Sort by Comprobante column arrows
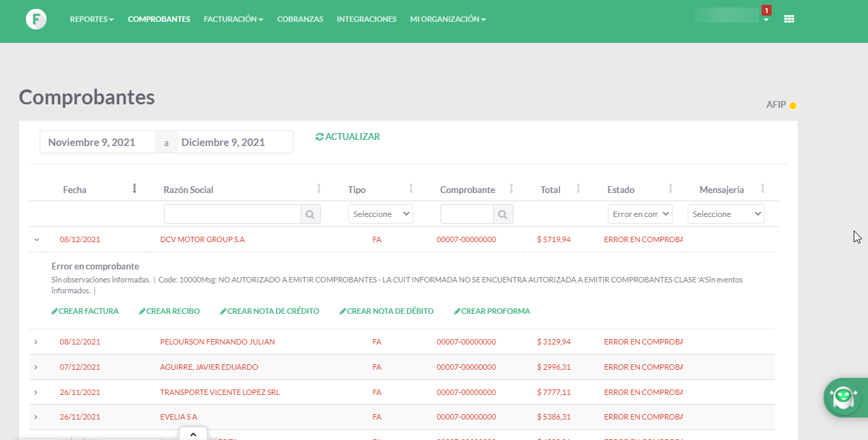This screenshot has width=868, height=440. coord(512,188)
